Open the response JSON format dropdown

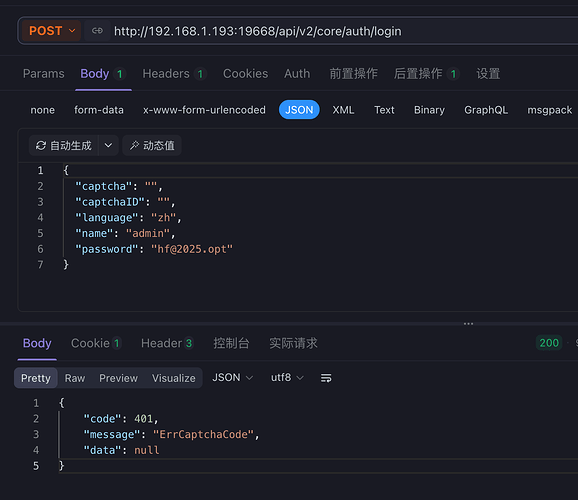pos(233,378)
